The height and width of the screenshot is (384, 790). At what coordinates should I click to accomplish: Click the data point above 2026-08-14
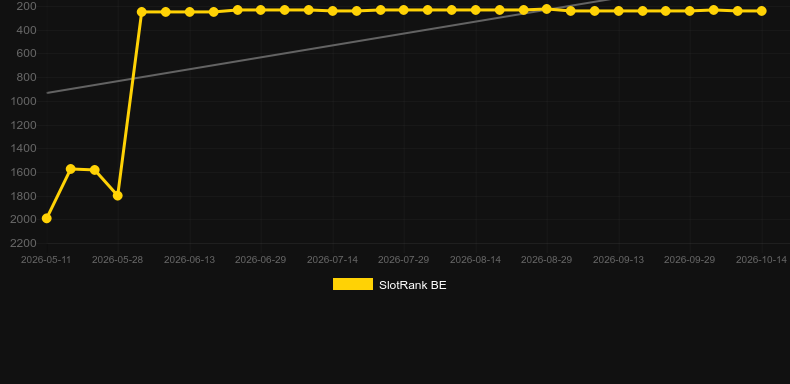coord(475,10)
